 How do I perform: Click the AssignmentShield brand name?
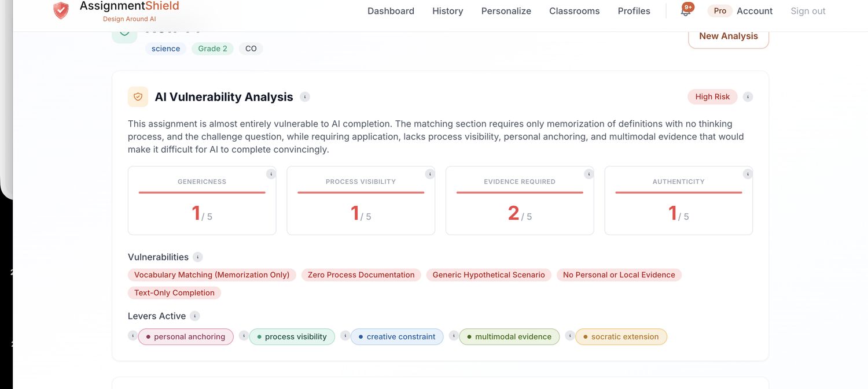130,6
